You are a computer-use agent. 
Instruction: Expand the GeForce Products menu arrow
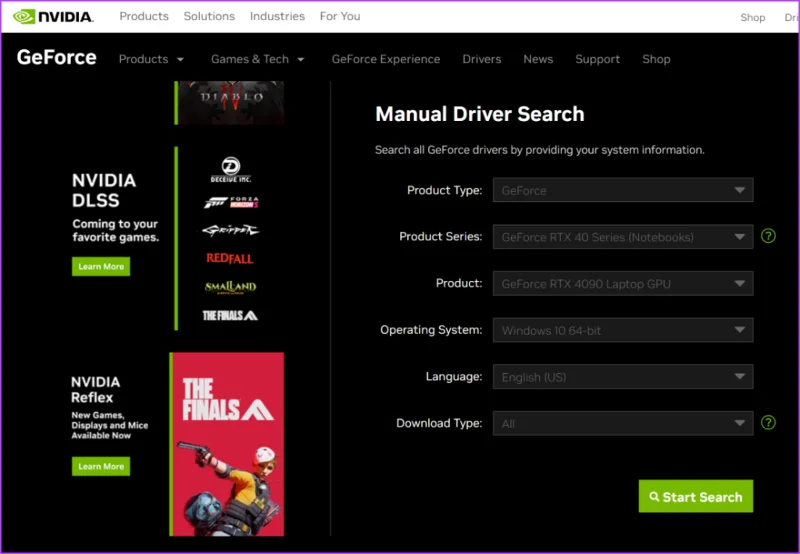180,60
